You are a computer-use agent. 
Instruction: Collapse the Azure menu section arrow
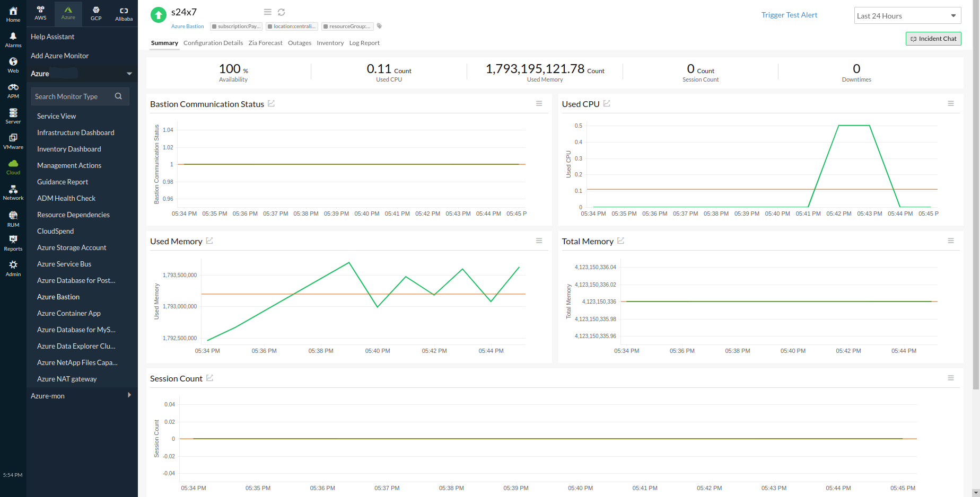[x=129, y=74]
